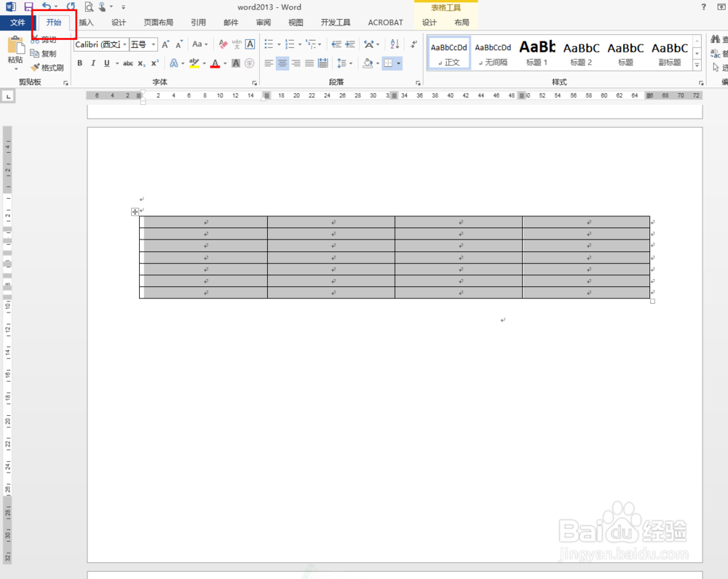Viewport: 728px width, 579px height.
Task: Apply shading paint bucket fill
Action: 368,63
